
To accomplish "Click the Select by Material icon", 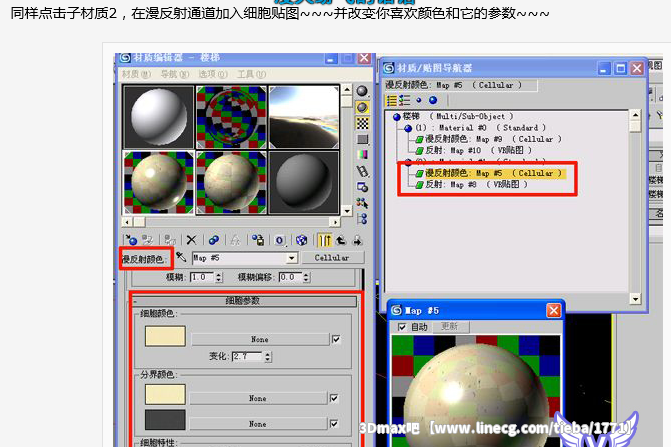I will point(362,203).
